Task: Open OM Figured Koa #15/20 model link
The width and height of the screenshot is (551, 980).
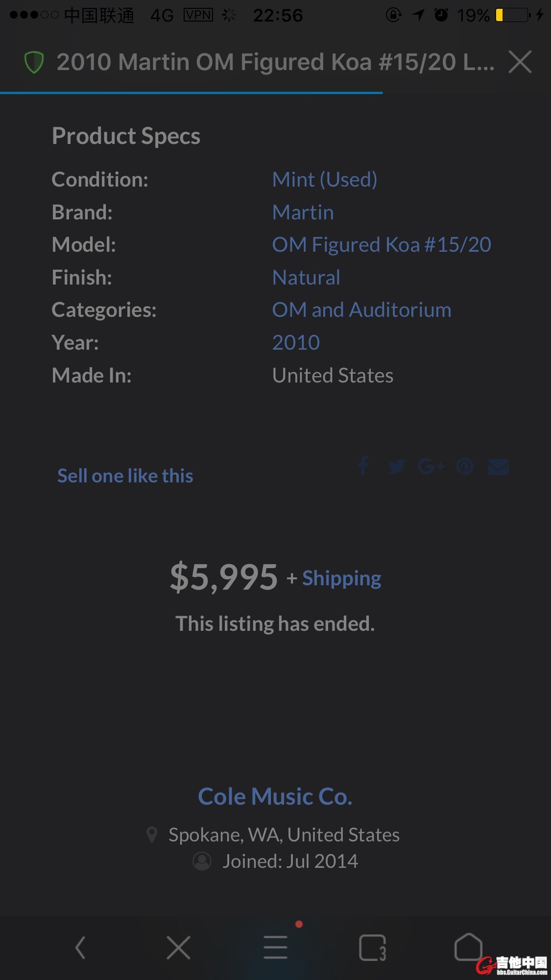Action: (x=382, y=244)
